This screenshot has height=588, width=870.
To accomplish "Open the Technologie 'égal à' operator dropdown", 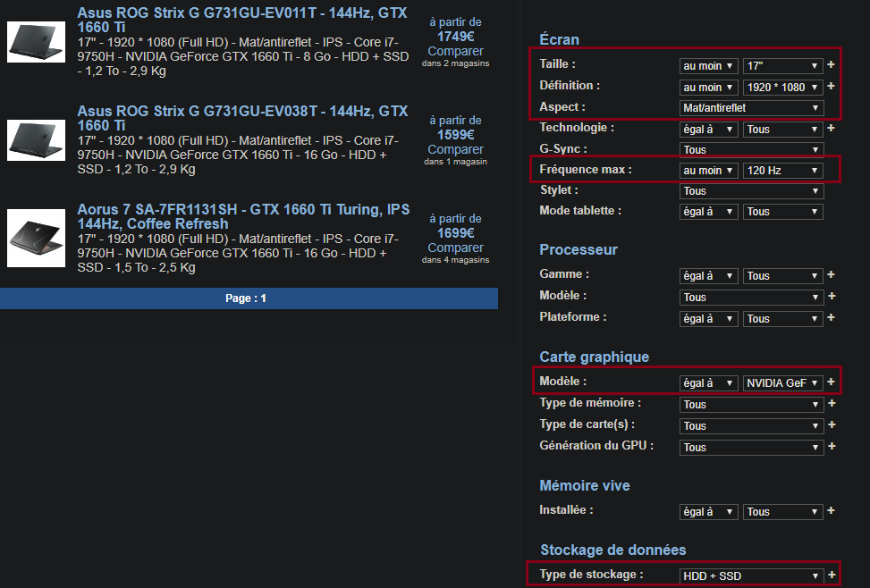I will coord(708,130).
